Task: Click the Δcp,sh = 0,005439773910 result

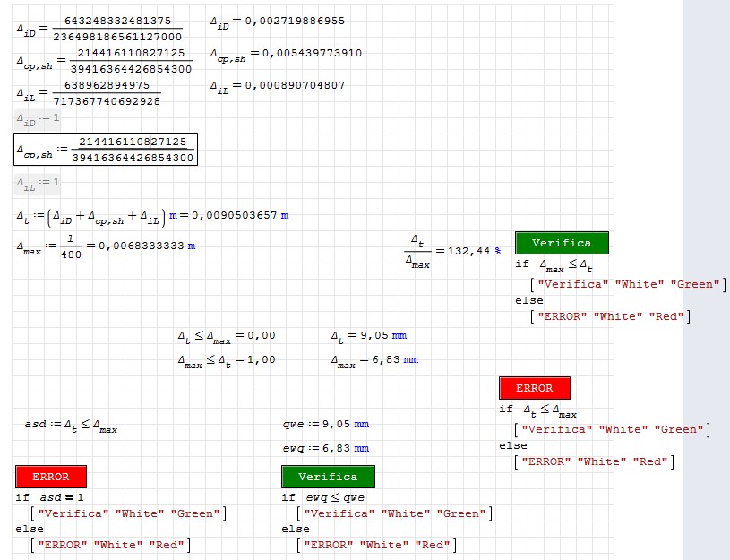Action: coord(286,54)
